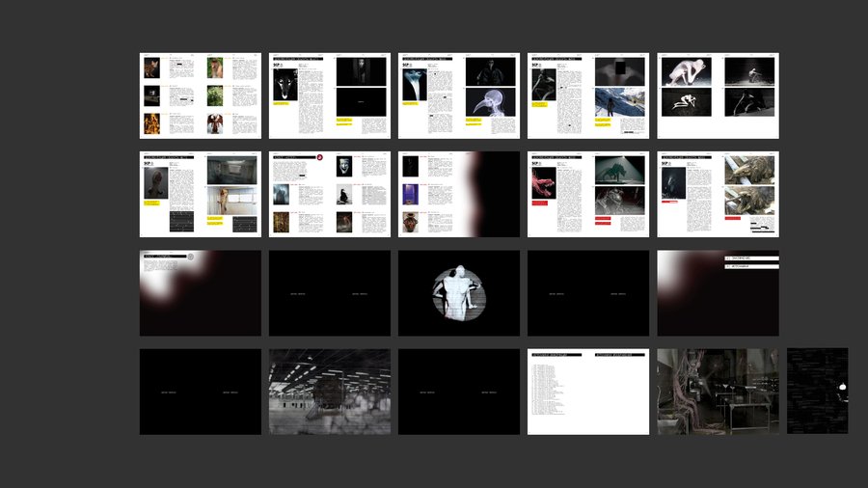Select the spread with six small creature photos
The height and width of the screenshot is (488, 868).
201,95
